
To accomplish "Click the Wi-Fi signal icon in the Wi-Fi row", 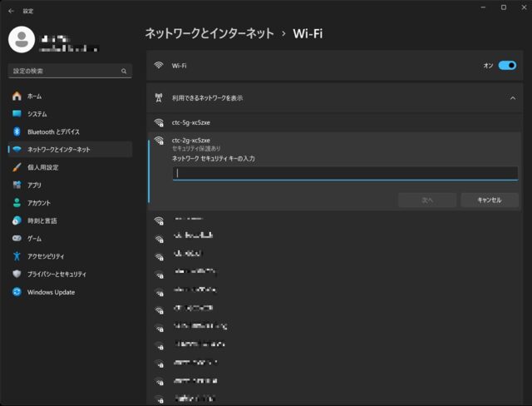I will [159, 65].
